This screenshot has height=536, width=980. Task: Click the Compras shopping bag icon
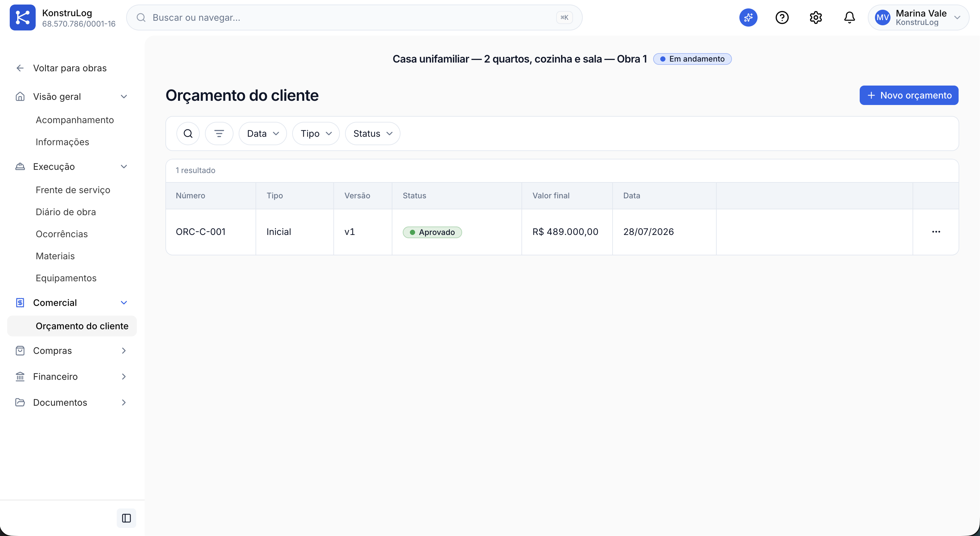pyautogui.click(x=20, y=351)
